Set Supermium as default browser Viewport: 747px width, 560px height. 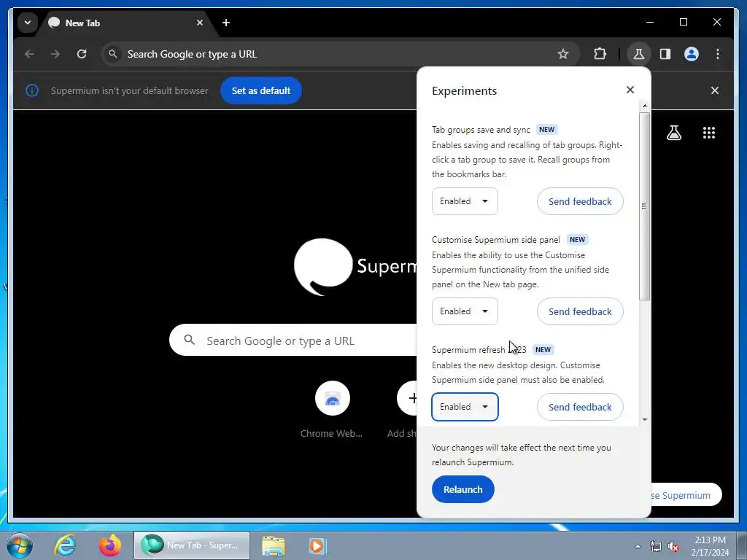(x=260, y=90)
